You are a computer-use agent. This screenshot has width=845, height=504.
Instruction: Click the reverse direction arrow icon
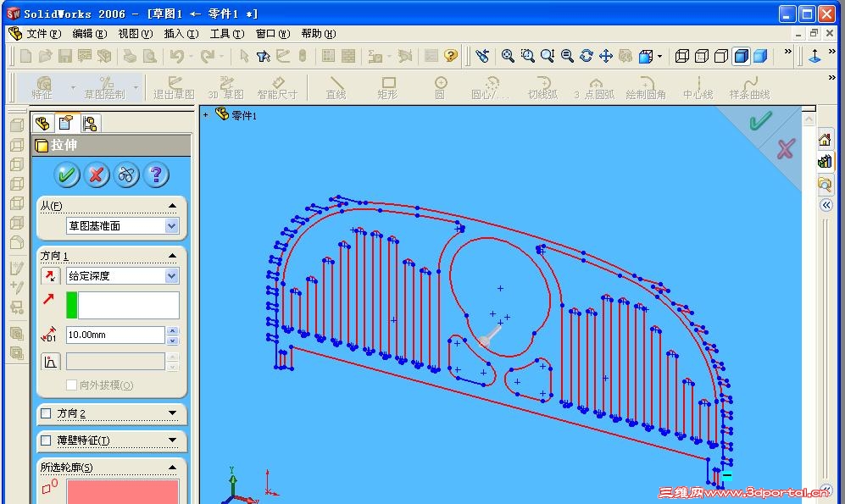point(50,275)
